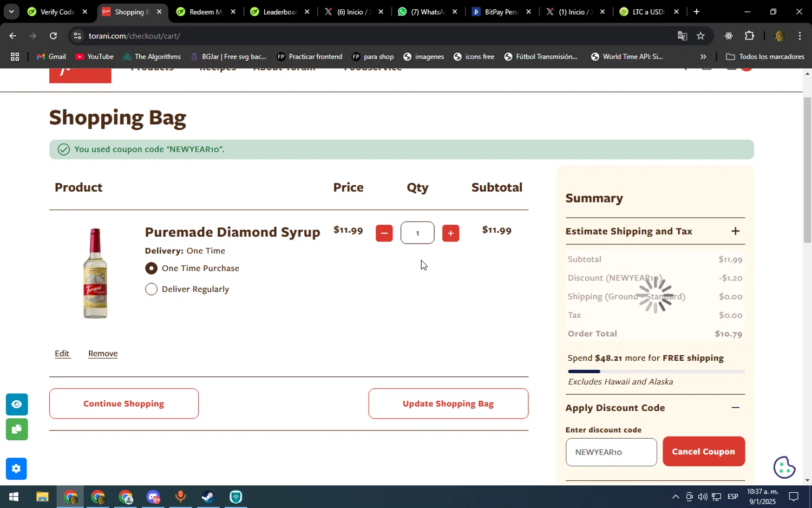Decrease quantity with the minus button
812x508 pixels.
coord(384,233)
